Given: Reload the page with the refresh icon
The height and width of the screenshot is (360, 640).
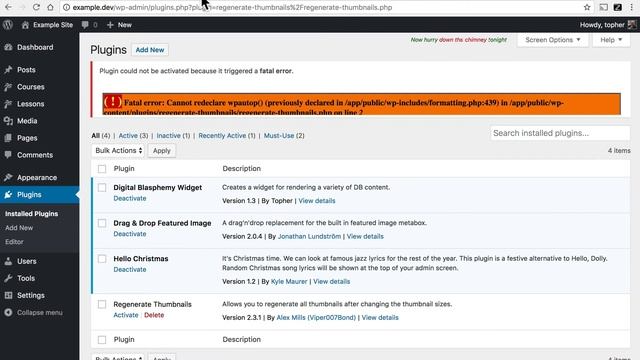Looking at the screenshot, I should [x=36, y=7].
